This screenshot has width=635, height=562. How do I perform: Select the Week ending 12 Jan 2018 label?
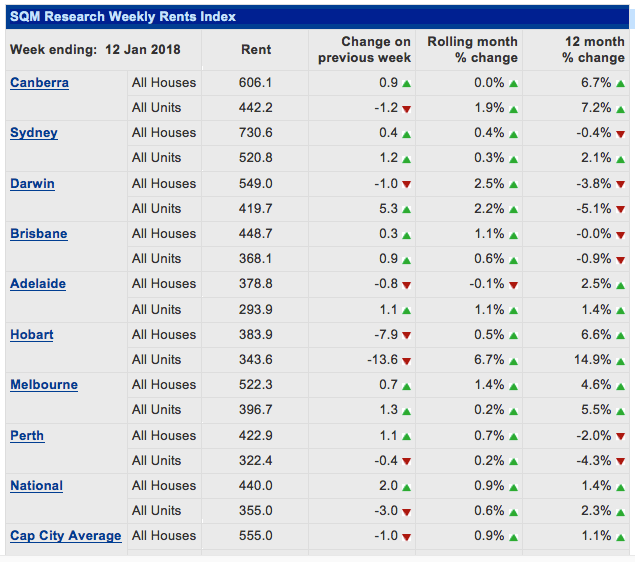click(x=95, y=50)
